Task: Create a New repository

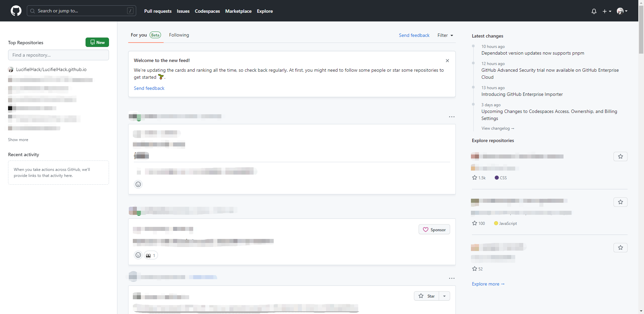Action: pos(97,42)
